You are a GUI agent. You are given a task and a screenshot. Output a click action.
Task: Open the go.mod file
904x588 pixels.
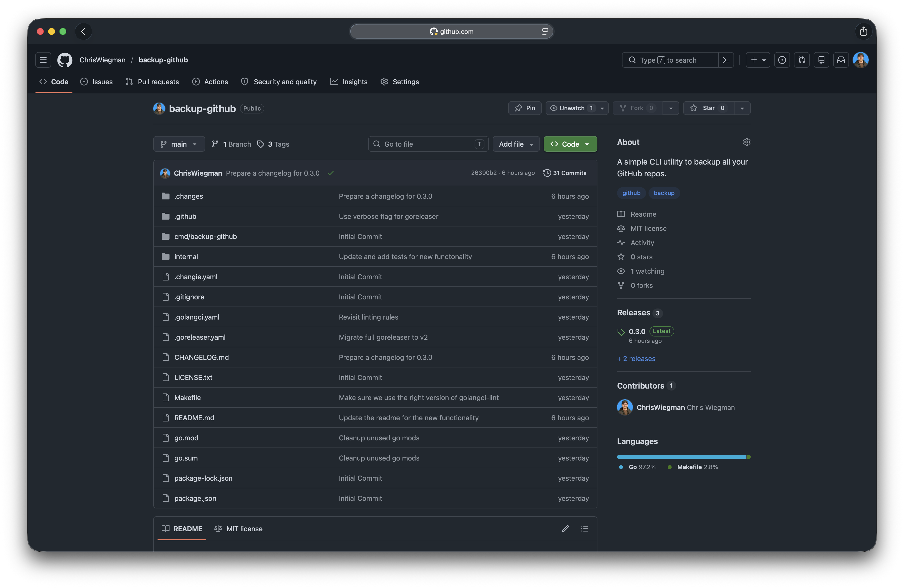pos(186,438)
